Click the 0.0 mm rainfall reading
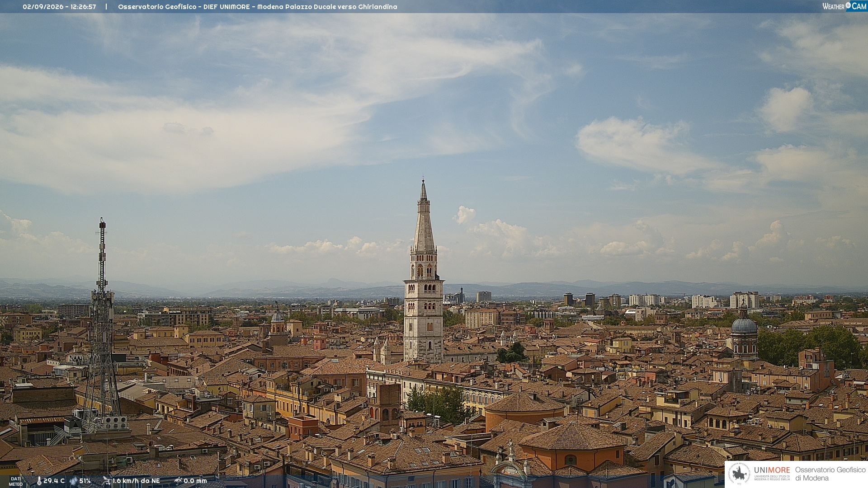The height and width of the screenshot is (488, 868). point(195,481)
